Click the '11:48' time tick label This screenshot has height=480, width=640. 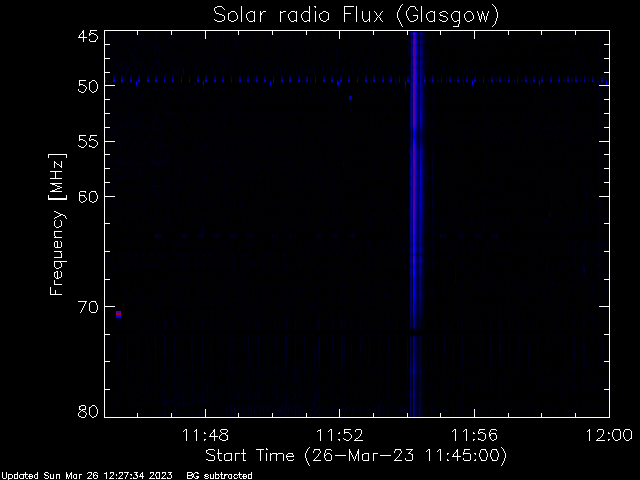point(205,435)
